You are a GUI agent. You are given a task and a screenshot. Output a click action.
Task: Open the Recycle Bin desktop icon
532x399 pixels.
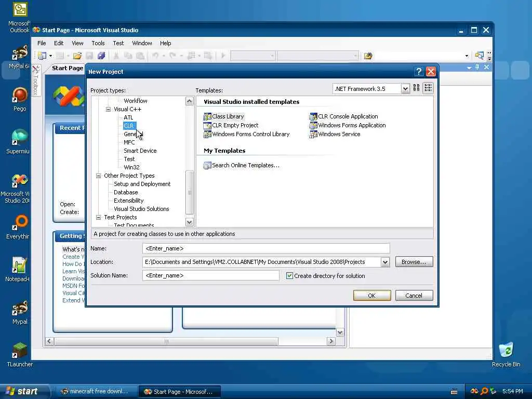[506, 355]
